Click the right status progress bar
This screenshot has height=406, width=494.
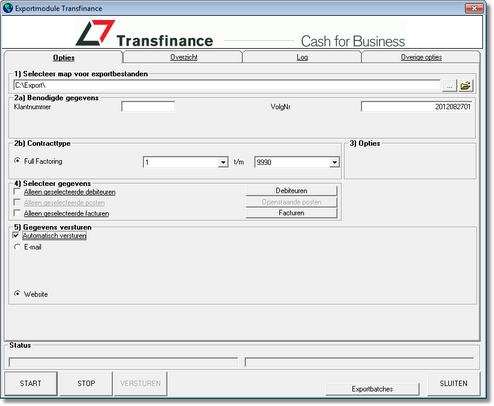(x=359, y=362)
